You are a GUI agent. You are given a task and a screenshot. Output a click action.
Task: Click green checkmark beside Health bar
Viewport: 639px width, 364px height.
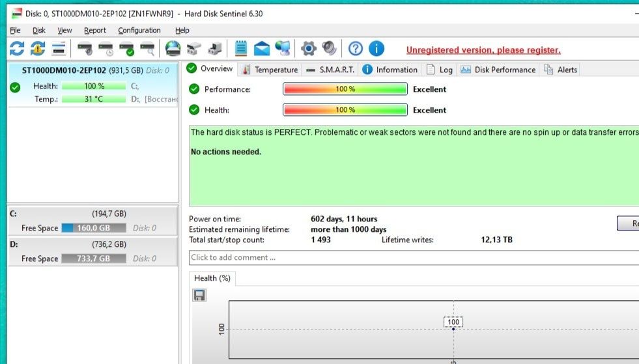tap(194, 109)
